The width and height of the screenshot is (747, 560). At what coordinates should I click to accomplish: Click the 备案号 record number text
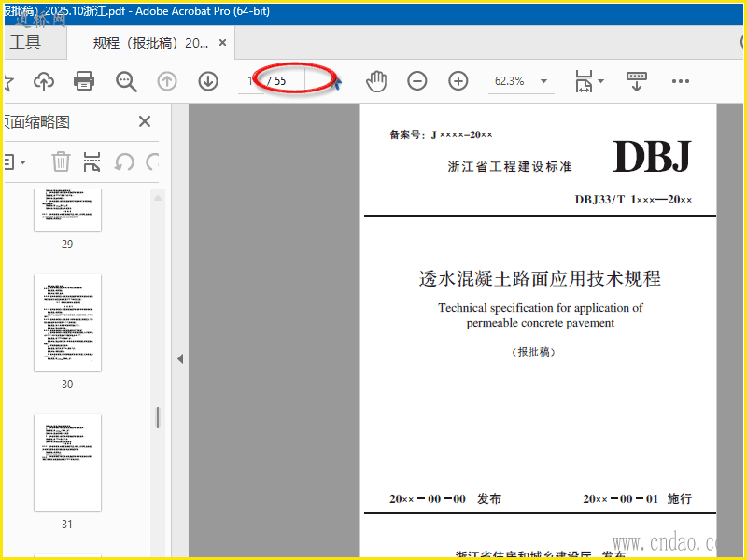(x=441, y=134)
